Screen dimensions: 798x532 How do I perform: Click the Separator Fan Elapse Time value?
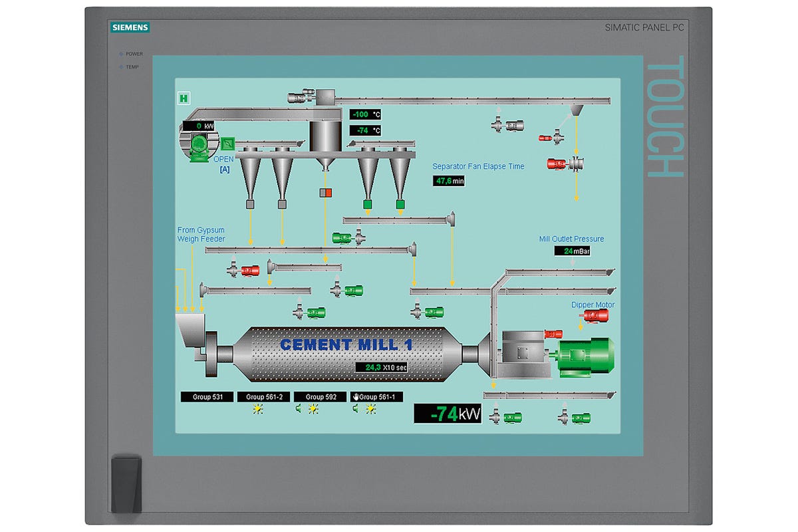point(450,181)
